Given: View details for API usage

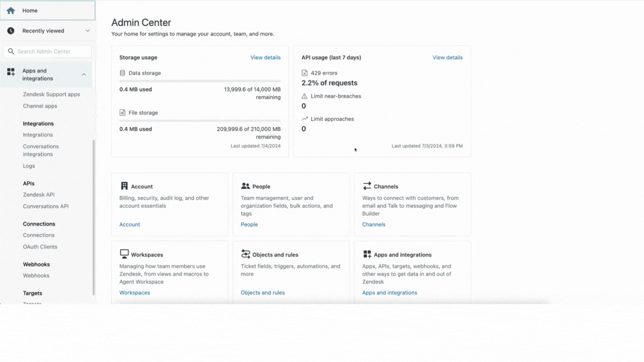Looking at the screenshot, I should 447,58.
